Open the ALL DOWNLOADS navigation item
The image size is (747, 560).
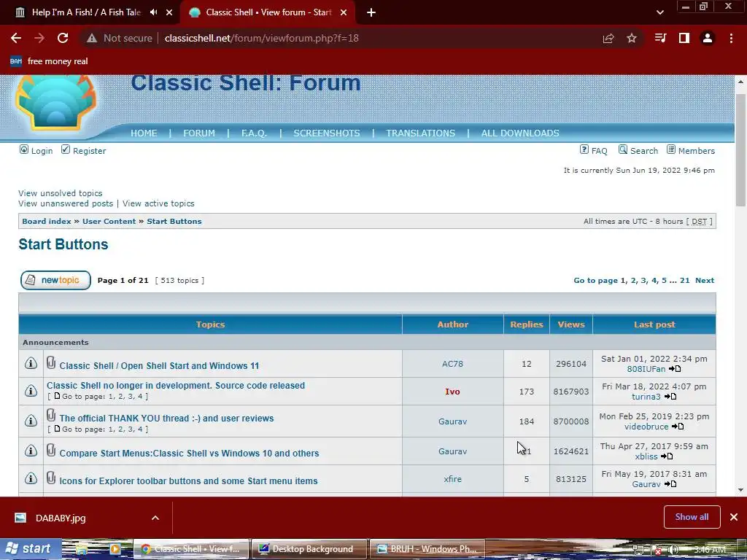[x=520, y=133]
